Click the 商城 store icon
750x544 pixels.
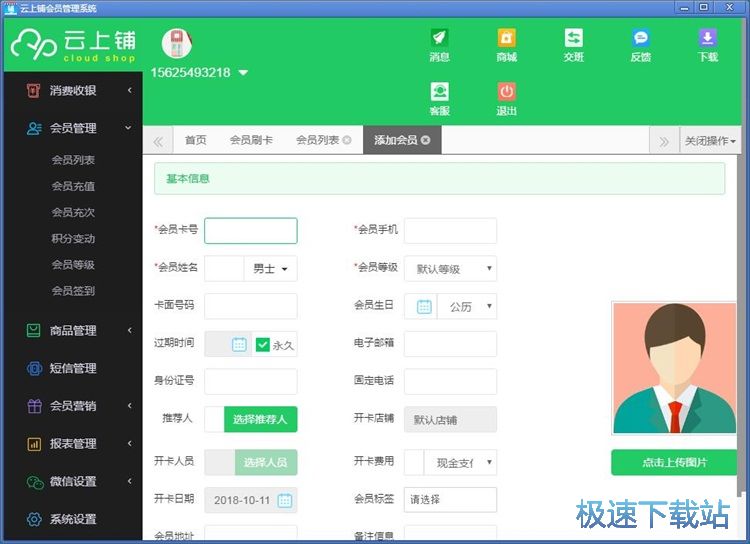point(506,40)
